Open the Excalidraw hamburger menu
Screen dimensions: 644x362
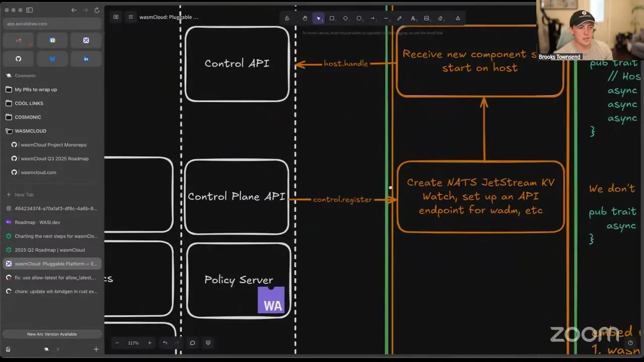coord(131,17)
